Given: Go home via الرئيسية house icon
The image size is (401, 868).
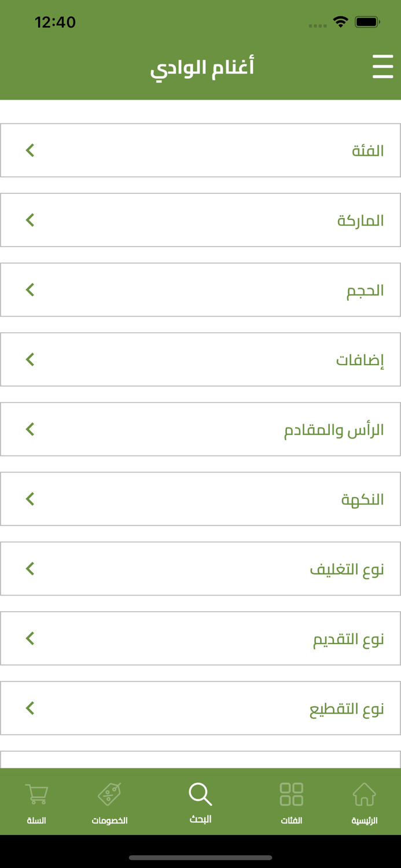Looking at the screenshot, I should pyautogui.click(x=365, y=795).
